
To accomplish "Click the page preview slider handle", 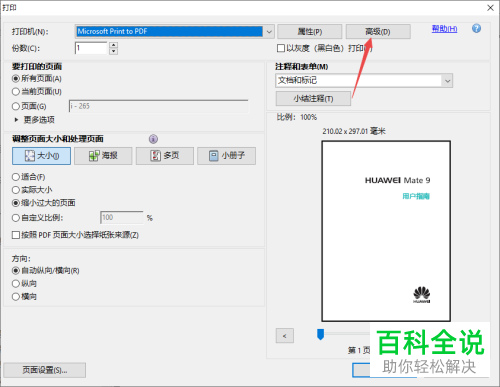I will (x=321, y=334).
